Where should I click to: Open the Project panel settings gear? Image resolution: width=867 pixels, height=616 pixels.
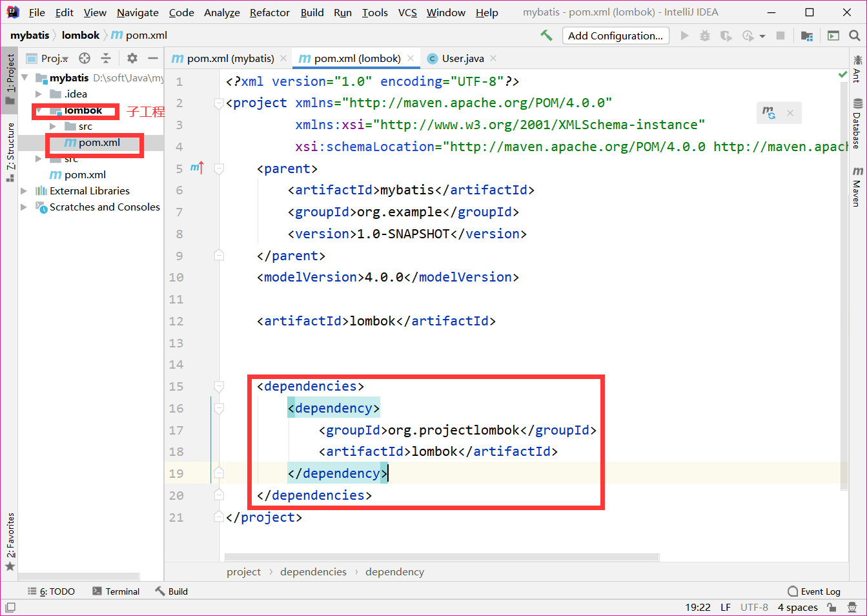coord(132,57)
